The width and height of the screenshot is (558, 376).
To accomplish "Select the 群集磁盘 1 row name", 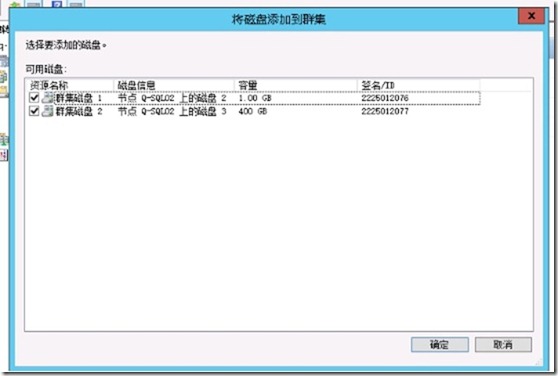I will click(x=79, y=98).
